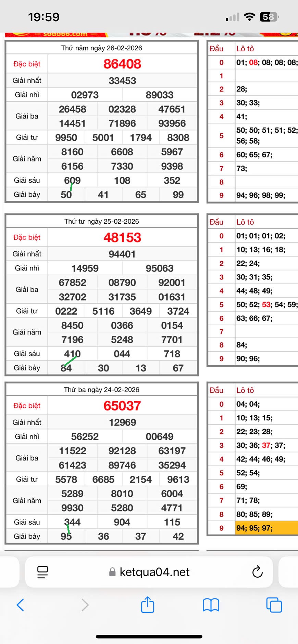This screenshot has width=298, height=644.
Task: Tap the Safari back arrow
Action: (x=21, y=605)
